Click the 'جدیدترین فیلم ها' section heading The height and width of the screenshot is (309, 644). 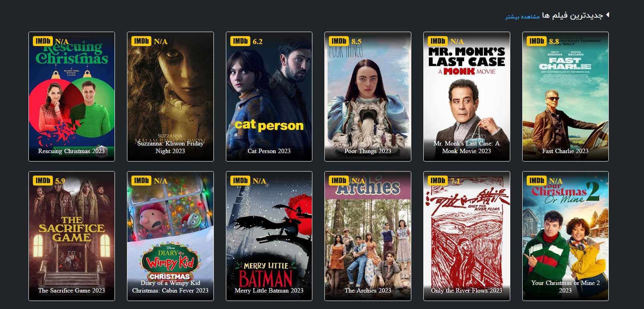572,16
